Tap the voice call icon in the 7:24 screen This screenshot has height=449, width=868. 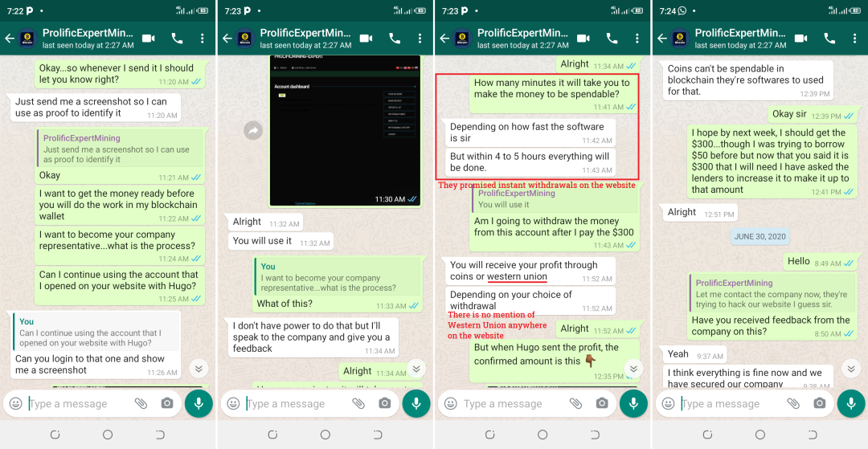(829, 39)
